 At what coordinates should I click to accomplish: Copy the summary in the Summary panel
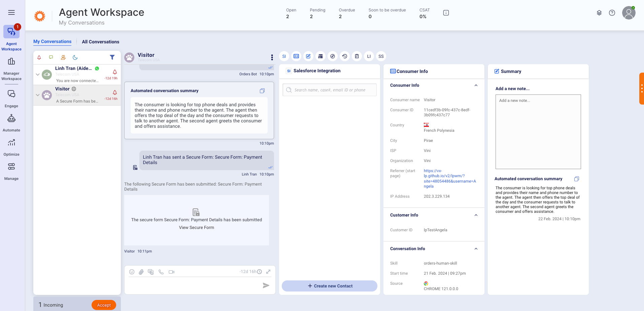tap(577, 179)
